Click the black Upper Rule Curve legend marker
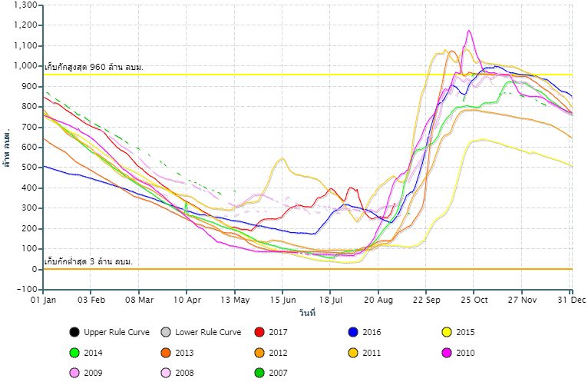Screen dimensions: 588x382 [x=74, y=332]
